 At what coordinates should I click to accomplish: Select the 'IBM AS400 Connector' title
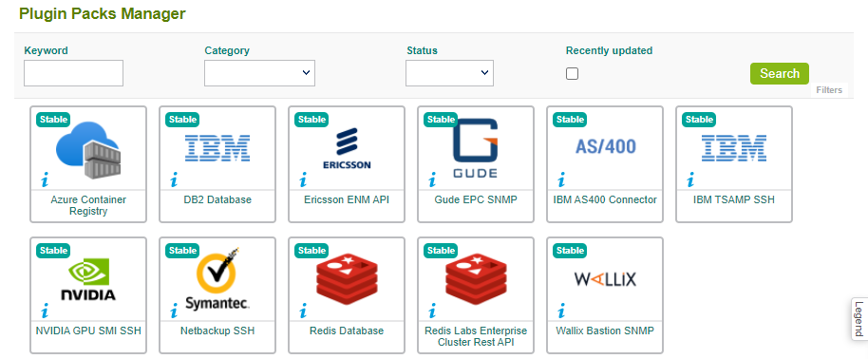[605, 199]
